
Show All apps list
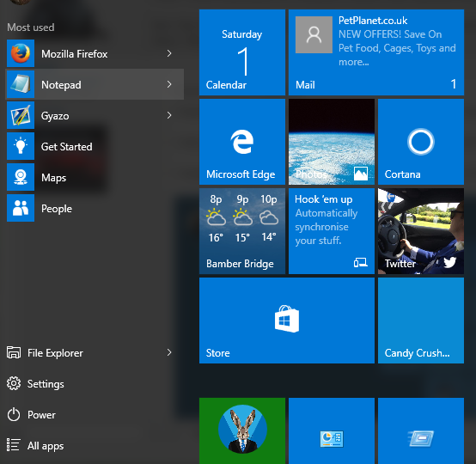point(95,445)
